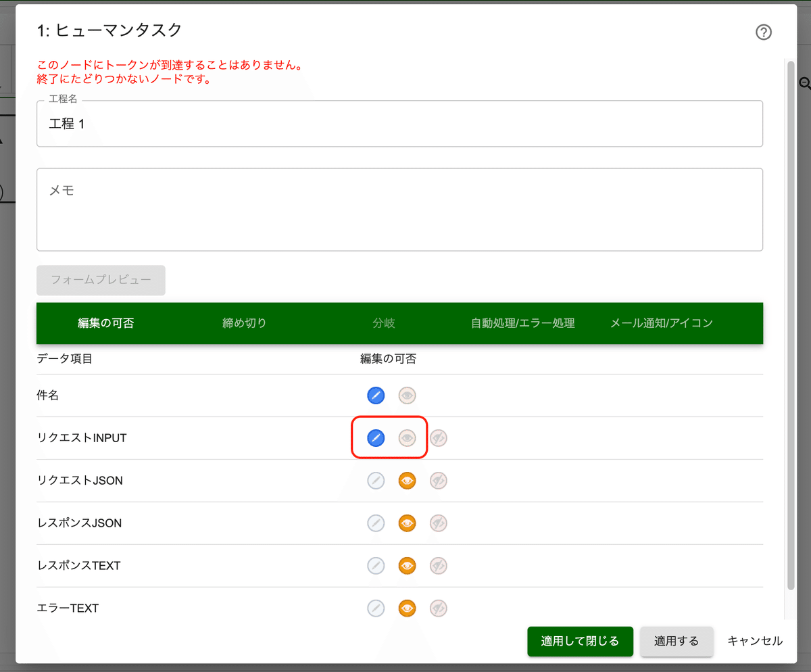Click the 適用して閉じる button
The height and width of the screenshot is (672, 811).
click(580, 641)
